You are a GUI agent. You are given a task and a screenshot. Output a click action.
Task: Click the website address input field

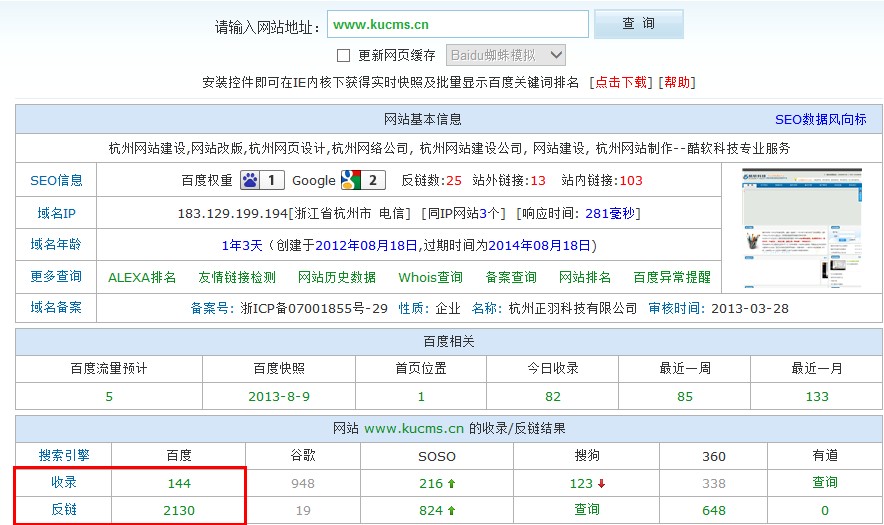click(x=456, y=24)
